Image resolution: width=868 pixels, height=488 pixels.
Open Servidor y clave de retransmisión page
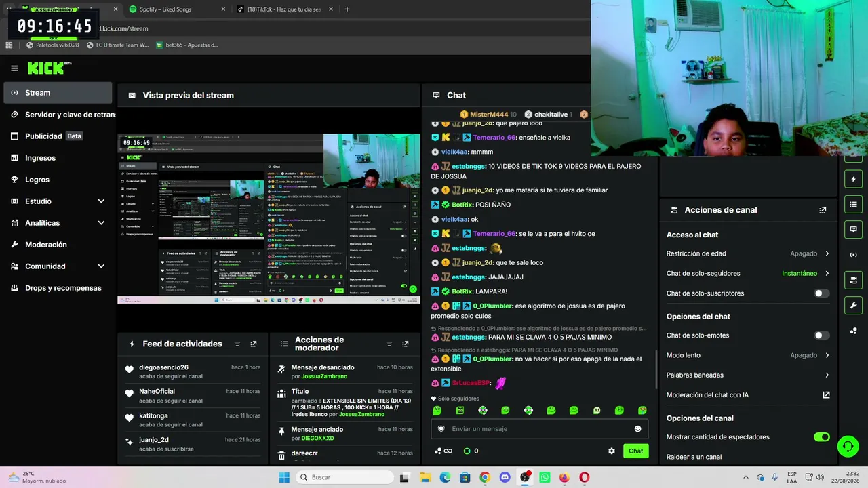(x=58, y=115)
